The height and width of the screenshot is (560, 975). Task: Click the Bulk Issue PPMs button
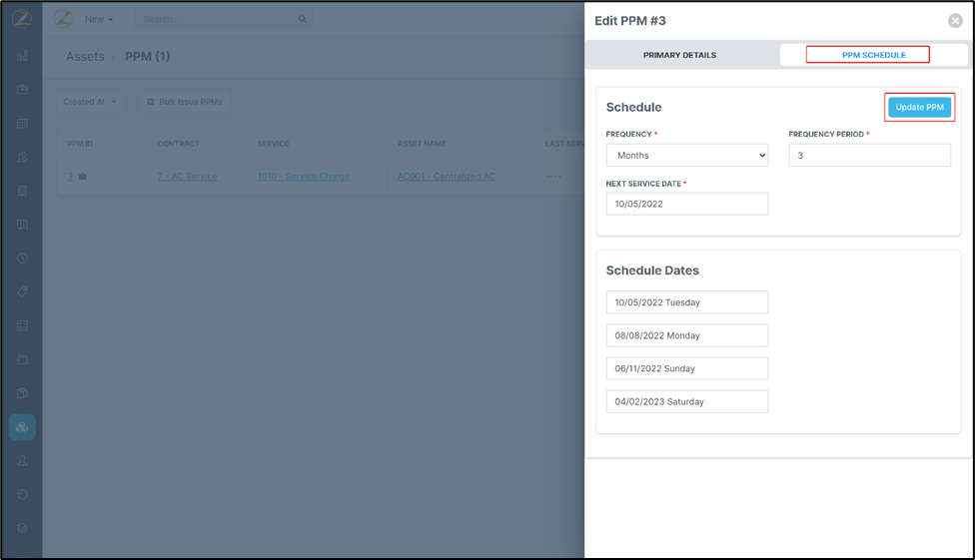pyautogui.click(x=185, y=102)
